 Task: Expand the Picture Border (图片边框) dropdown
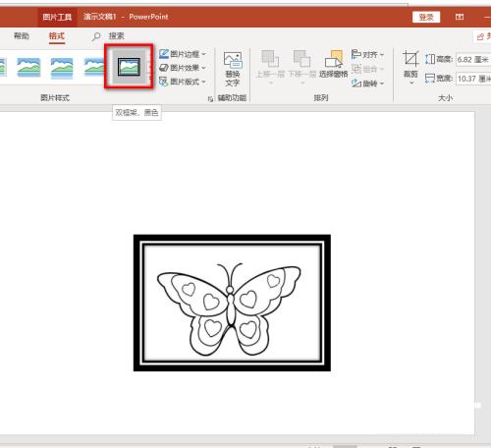183,54
